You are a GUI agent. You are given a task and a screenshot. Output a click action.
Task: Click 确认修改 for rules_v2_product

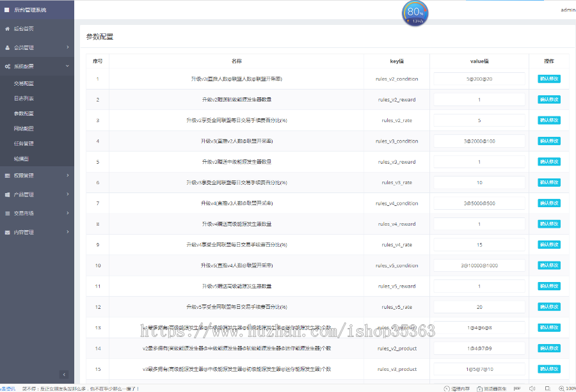pos(549,349)
